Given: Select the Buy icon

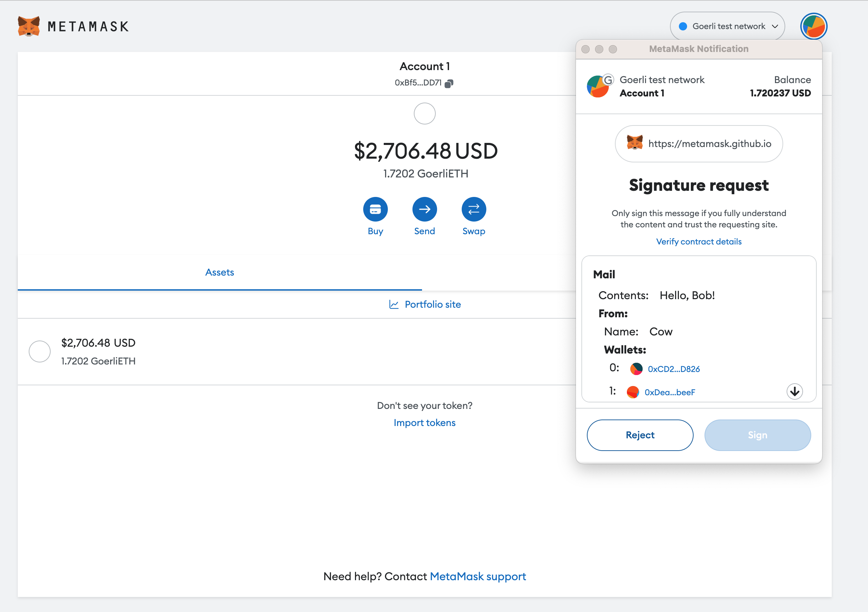Looking at the screenshot, I should [376, 209].
